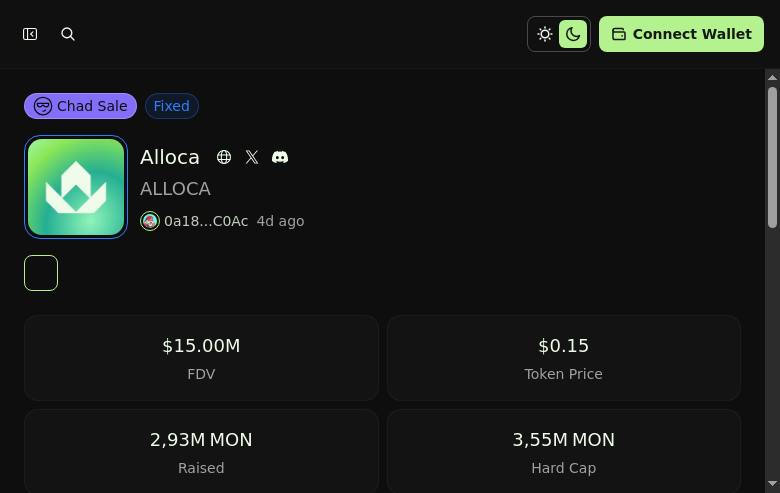
Task: Switch to light mode sun toggle
Action: coord(545,34)
